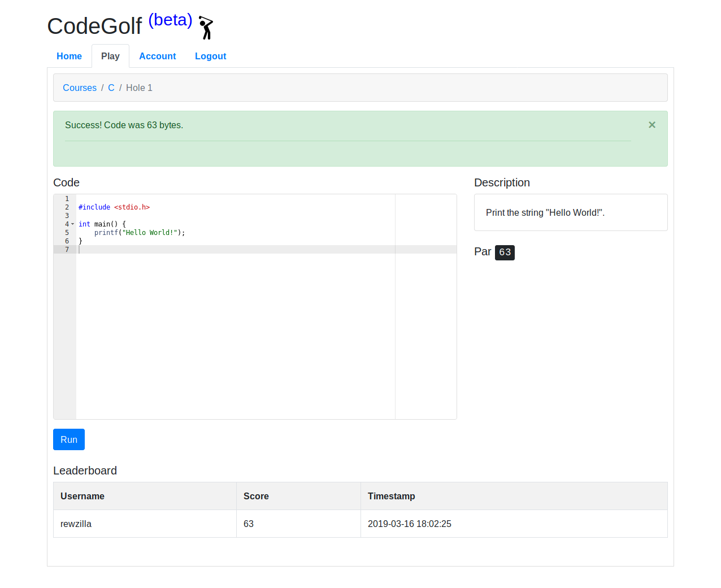Image resolution: width=721 pixels, height=588 pixels.
Task: Open the Account page
Action: [158, 56]
